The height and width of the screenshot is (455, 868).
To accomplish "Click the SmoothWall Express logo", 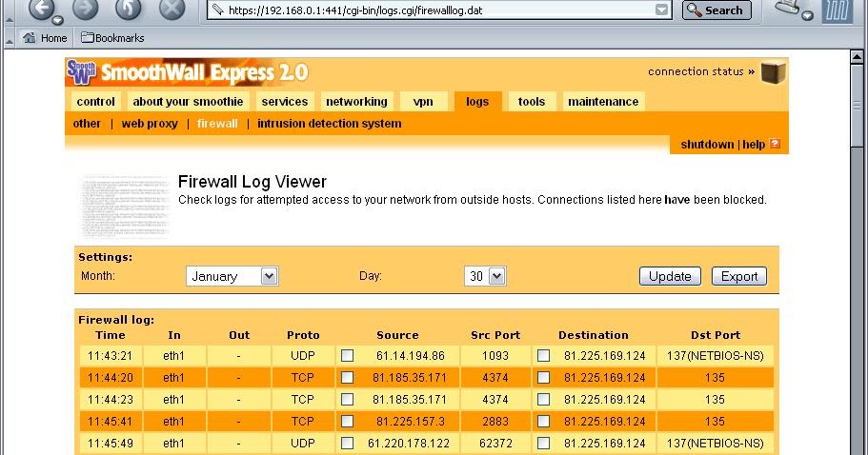I will 187,72.
